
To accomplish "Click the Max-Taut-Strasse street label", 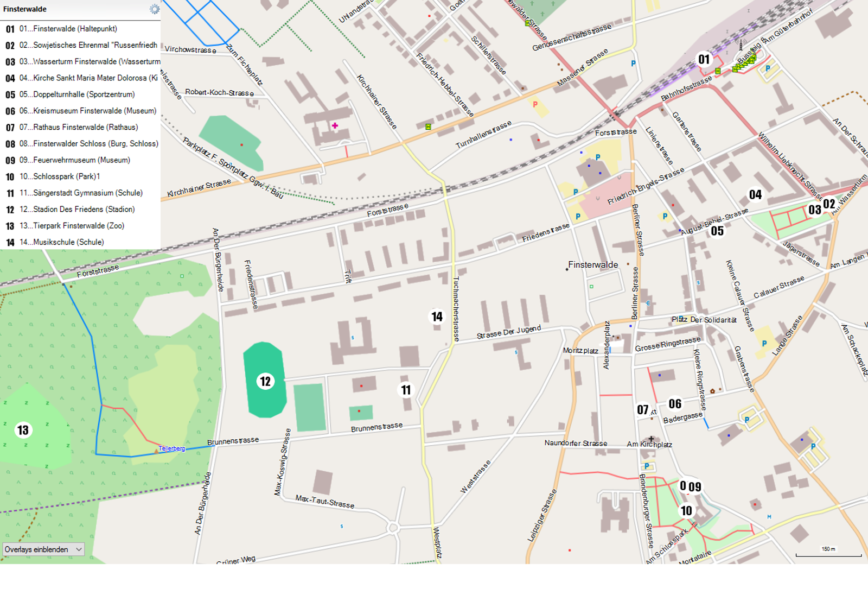I will (325, 502).
